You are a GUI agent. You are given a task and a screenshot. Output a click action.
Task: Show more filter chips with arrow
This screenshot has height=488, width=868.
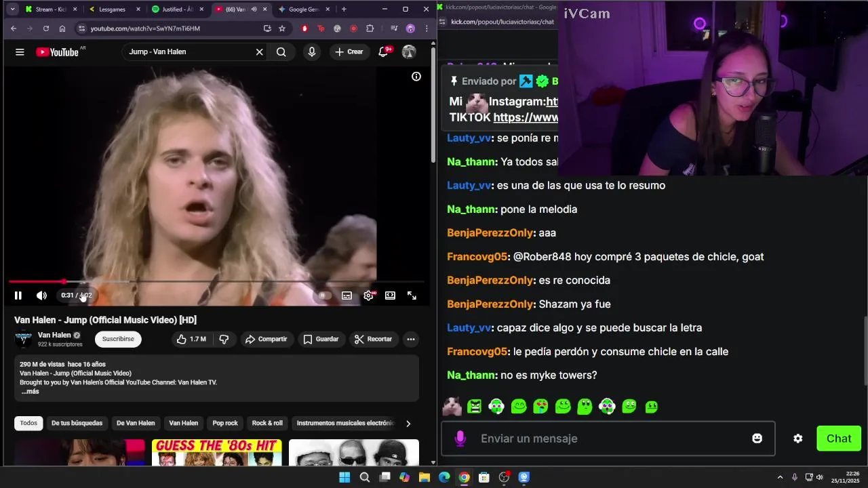(x=408, y=424)
